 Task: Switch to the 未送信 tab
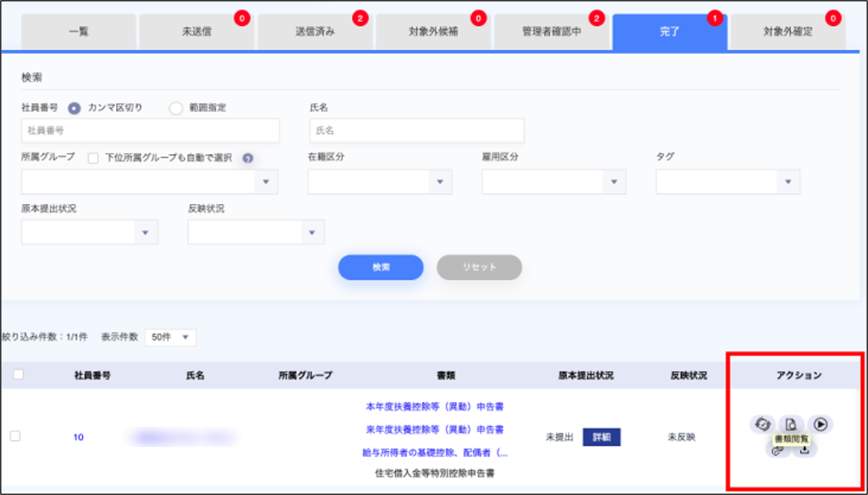pyautogui.click(x=197, y=31)
